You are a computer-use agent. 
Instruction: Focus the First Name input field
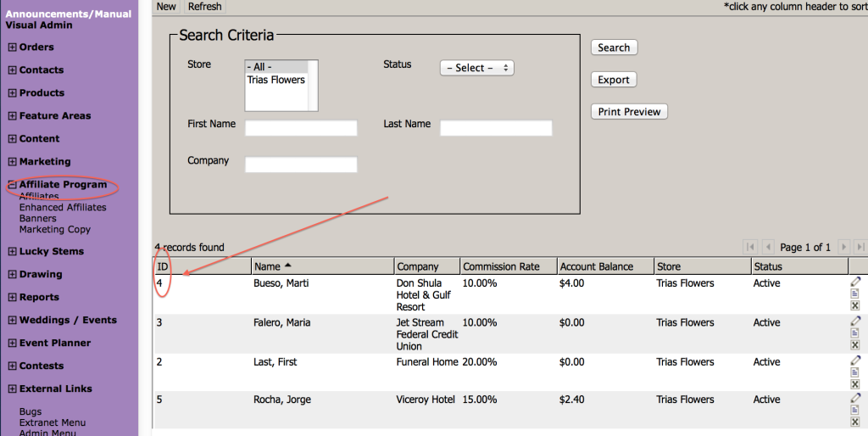301,128
